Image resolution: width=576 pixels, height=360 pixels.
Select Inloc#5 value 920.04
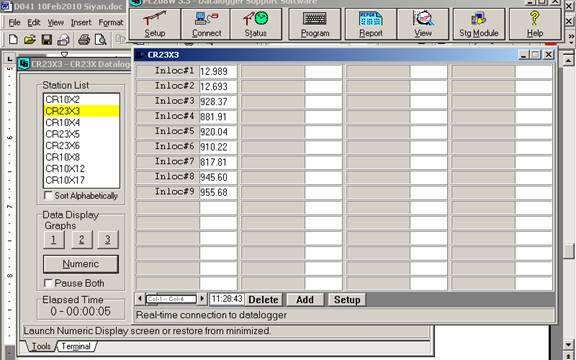218,132
